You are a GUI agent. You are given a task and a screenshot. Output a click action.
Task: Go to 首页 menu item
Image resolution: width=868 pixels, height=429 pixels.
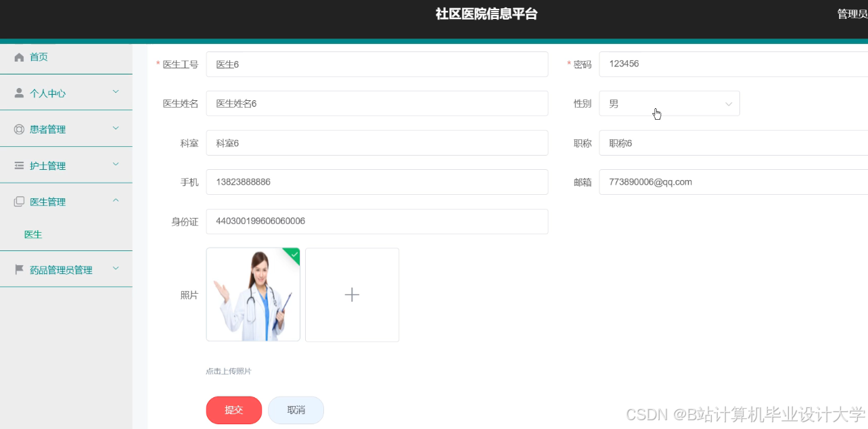(66, 58)
